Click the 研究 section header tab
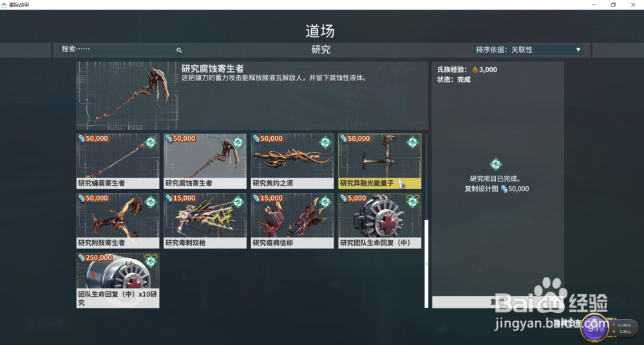The height and width of the screenshot is (345, 644). [x=321, y=50]
